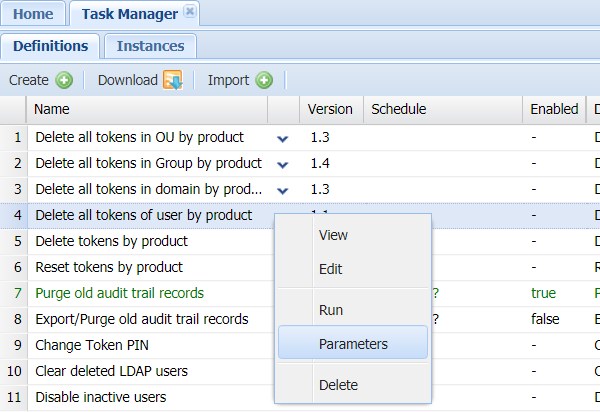Screen dimensions: 600x412
Task: Open dropdown arrow for Group by product row
Action: [x=282, y=163]
